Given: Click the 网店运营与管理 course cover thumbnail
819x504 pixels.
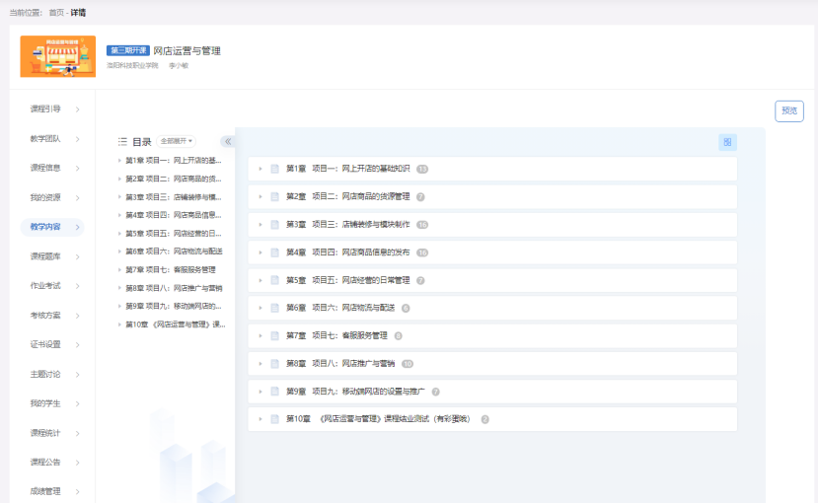Looking at the screenshot, I should click(57, 56).
